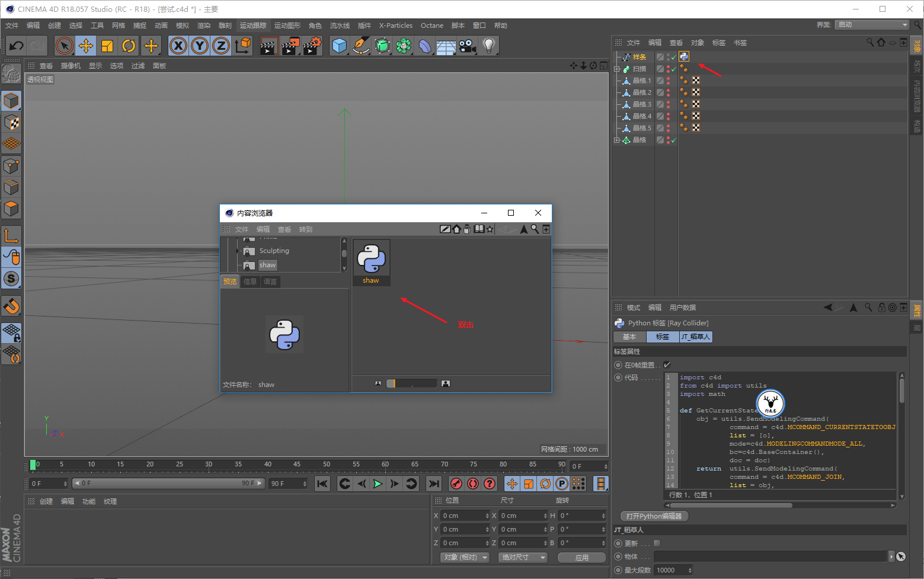Toggle the green checkmark of 扫描
Screen dimensions: 924x579
click(674, 69)
